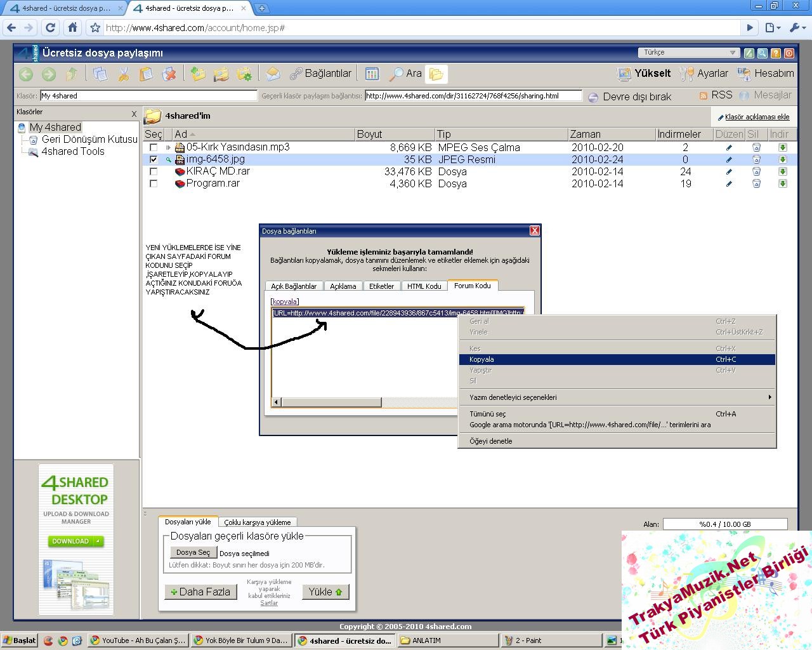Click the kopyala link in dialog
The height and width of the screenshot is (650, 812).
pos(284,302)
